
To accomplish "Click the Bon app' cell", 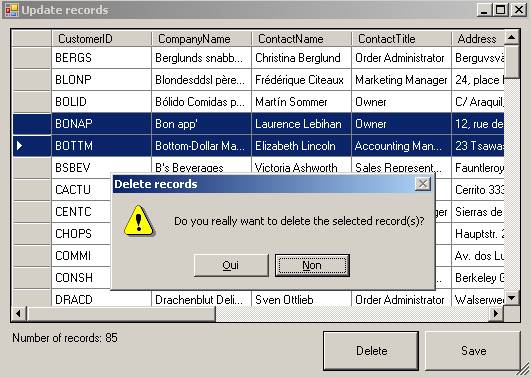I will (201, 124).
